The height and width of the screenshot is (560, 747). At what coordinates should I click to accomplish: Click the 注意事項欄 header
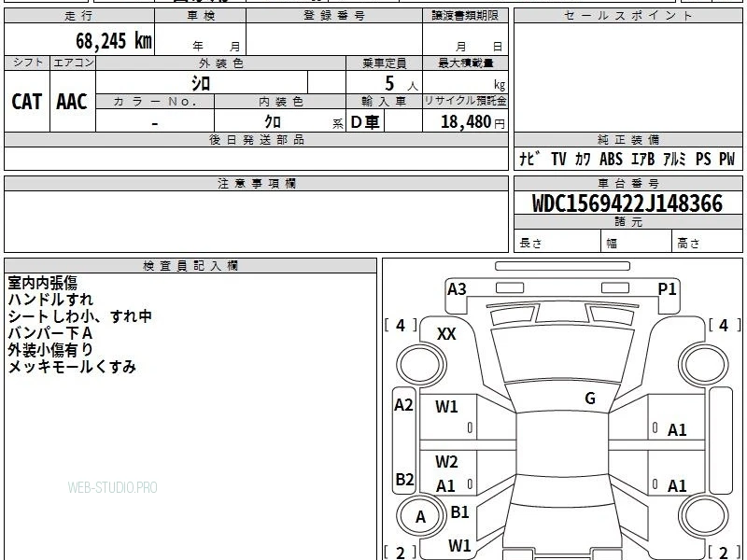(x=256, y=184)
